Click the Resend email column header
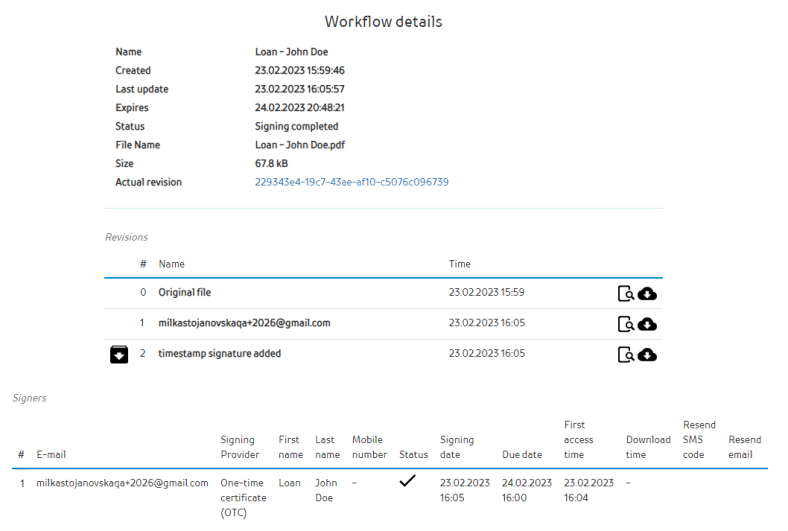Image resolution: width=788 pixels, height=531 pixels. (x=744, y=447)
